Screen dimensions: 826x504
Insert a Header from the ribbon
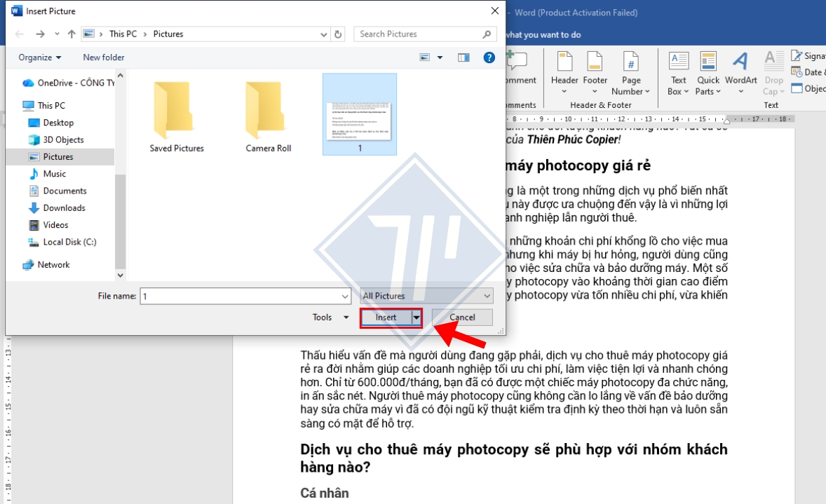[564, 71]
